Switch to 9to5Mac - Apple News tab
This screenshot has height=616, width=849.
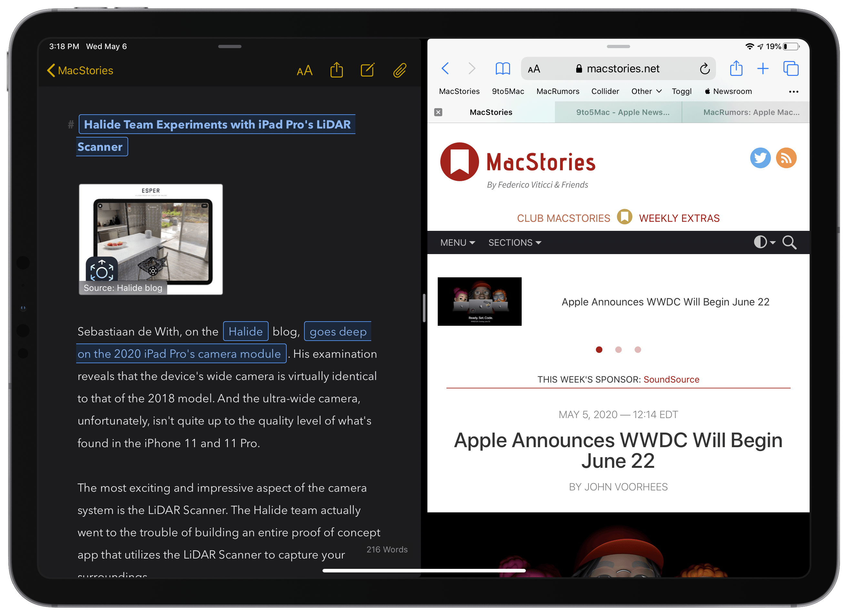618,112
